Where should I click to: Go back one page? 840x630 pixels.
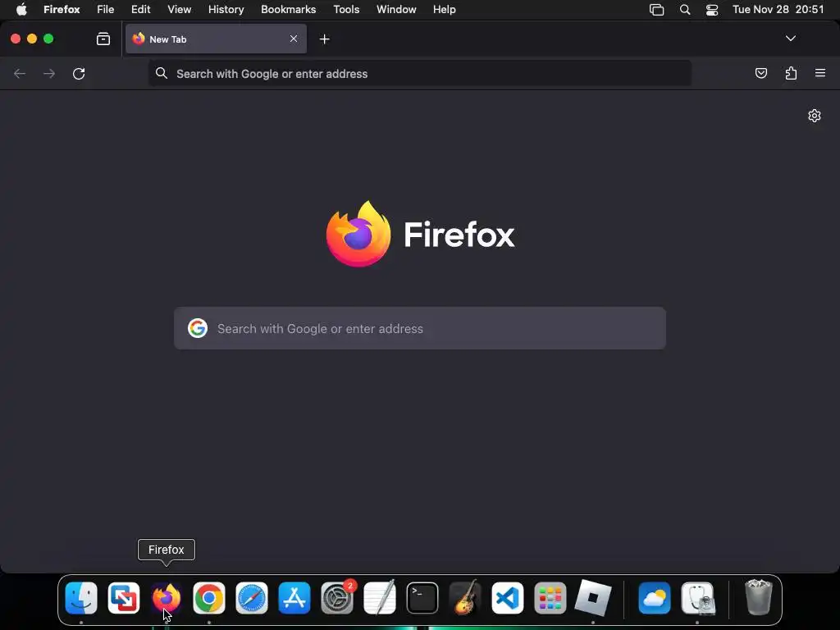20,73
